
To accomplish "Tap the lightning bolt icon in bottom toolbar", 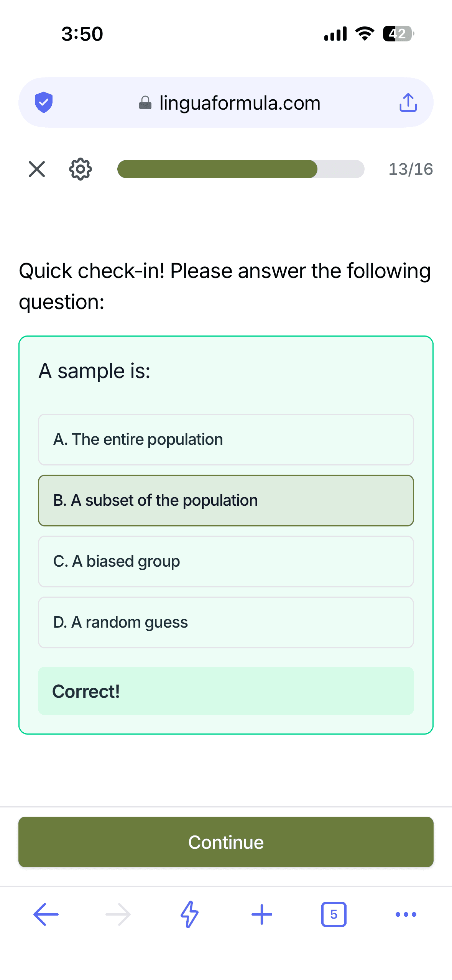I will tap(190, 914).
